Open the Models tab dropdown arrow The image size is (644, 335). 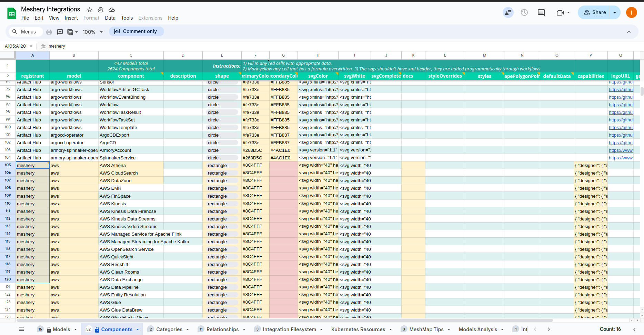pyautogui.click(x=76, y=329)
